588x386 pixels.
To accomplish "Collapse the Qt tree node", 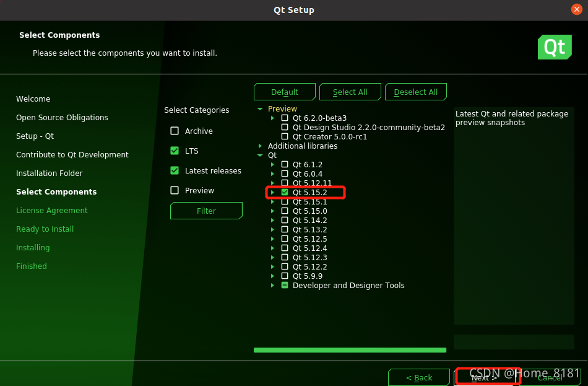I will tap(260, 155).
